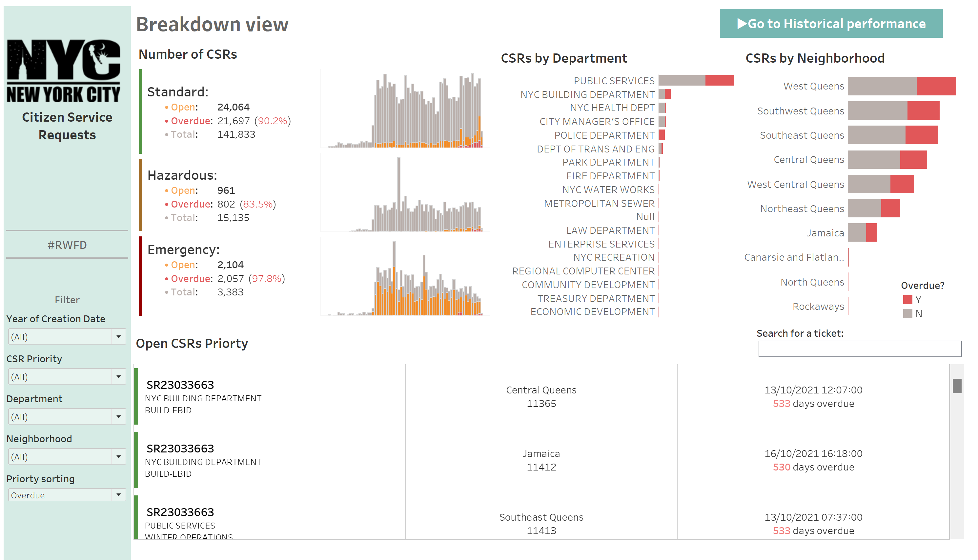
Task: Click NYC RECREATION label
Action: (x=614, y=257)
